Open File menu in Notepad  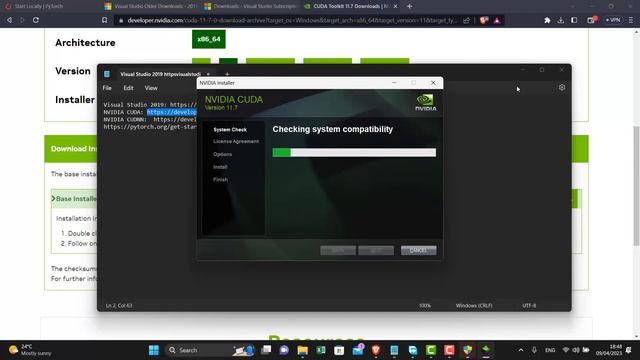tap(107, 88)
